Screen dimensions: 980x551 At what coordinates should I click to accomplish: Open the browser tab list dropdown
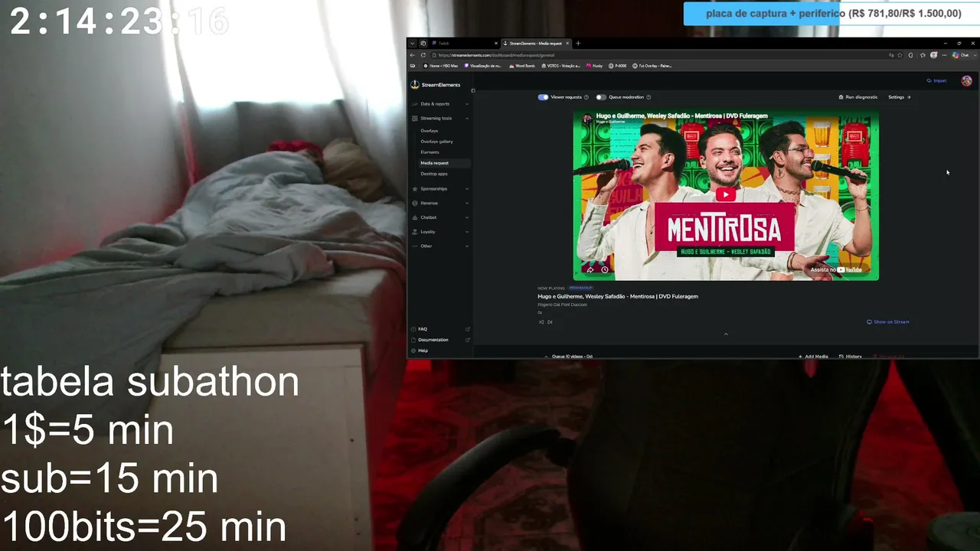point(412,44)
